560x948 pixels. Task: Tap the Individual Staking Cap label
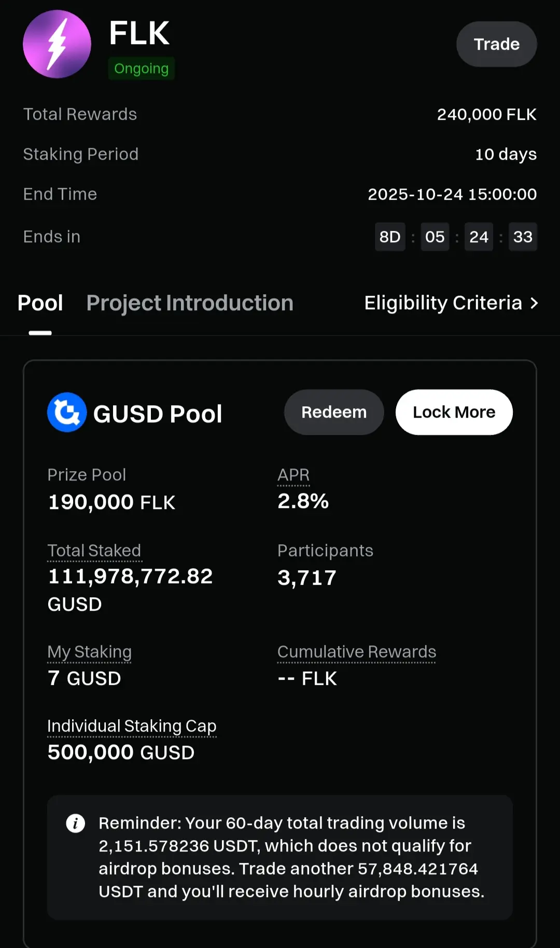132,726
